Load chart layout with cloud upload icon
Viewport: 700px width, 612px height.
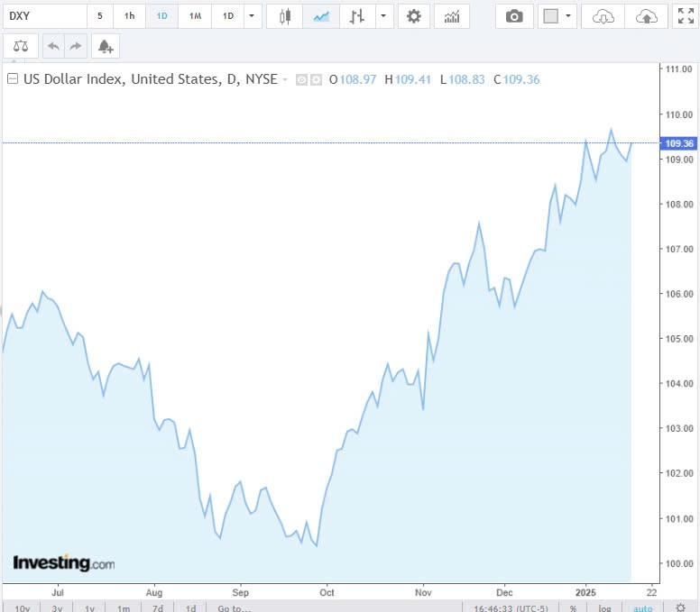(x=647, y=16)
